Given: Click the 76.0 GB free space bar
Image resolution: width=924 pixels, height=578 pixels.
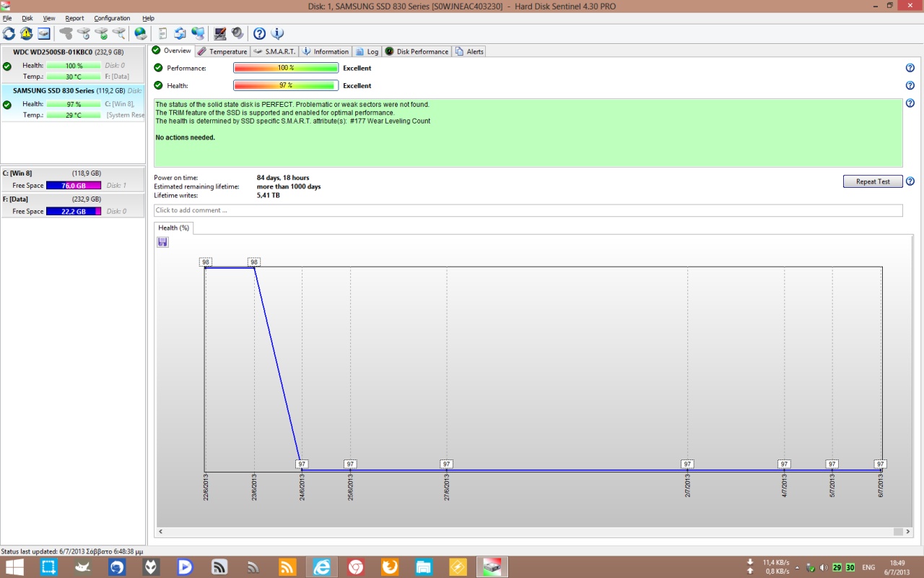Looking at the screenshot, I should click(74, 186).
